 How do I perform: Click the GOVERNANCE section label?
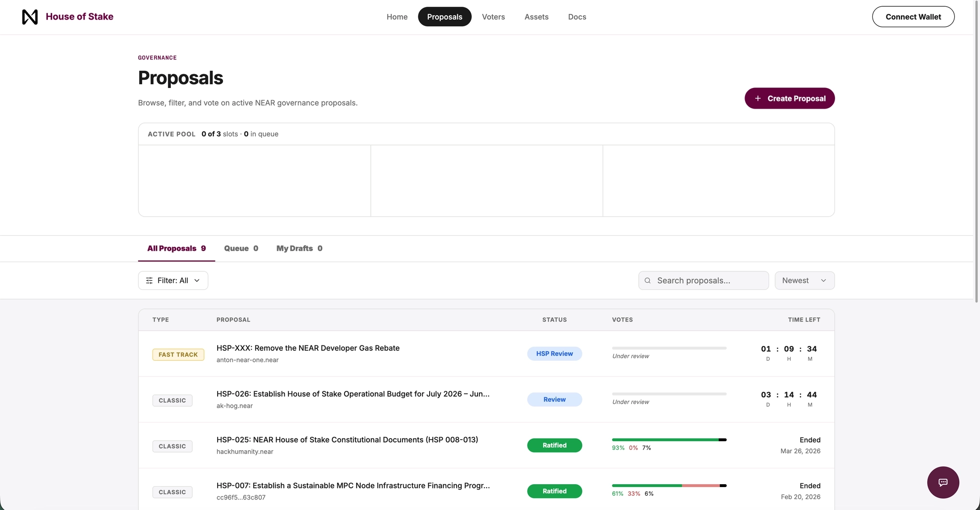(157, 58)
